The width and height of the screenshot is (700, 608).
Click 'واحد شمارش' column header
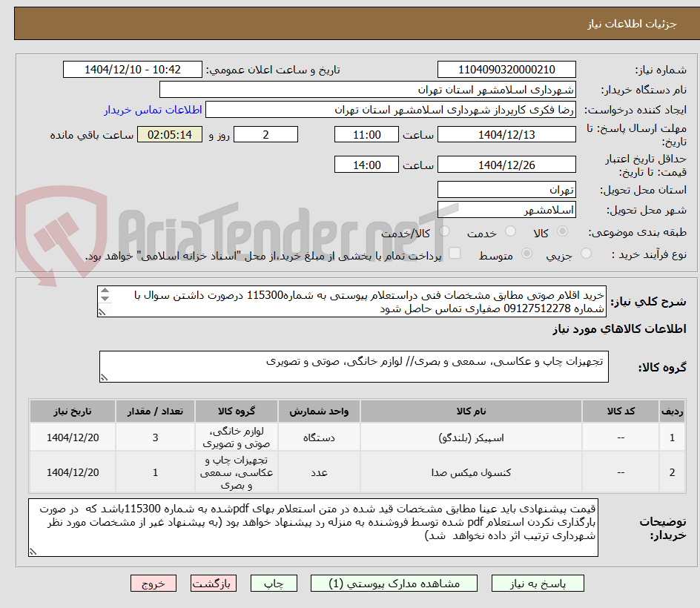(x=319, y=411)
